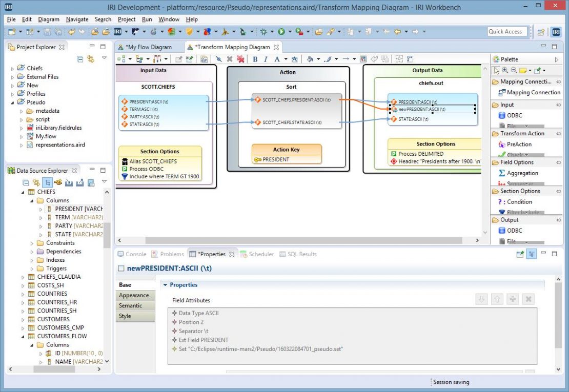Click the New wizard icon in the main toolbar
This screenshot has height=392, width=569.
[12, 32]
